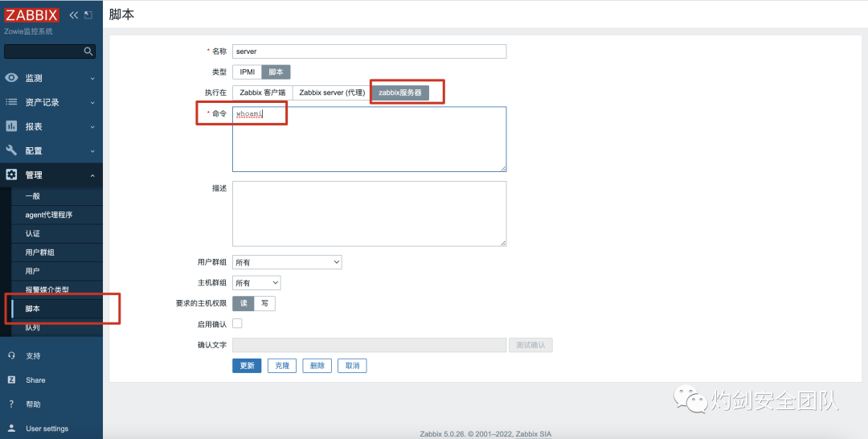Click the ZABBIX logo
868x439 pixels.
[x=31, y=15]
